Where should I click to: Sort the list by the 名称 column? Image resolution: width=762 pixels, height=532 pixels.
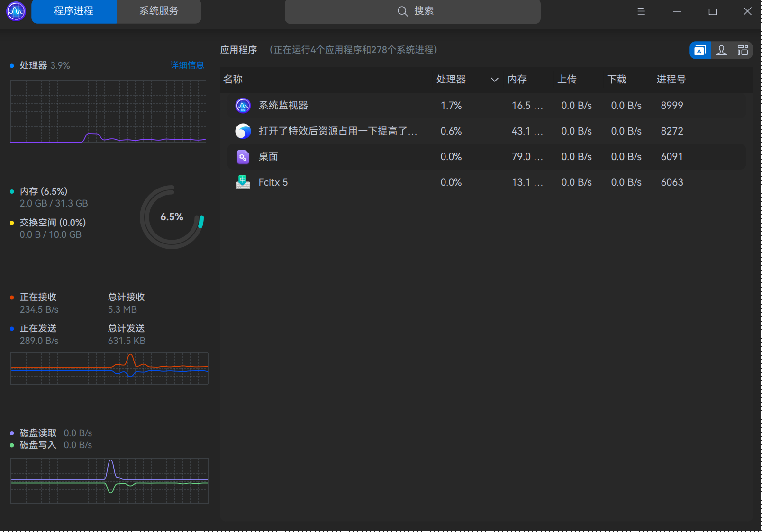point(233,80)
